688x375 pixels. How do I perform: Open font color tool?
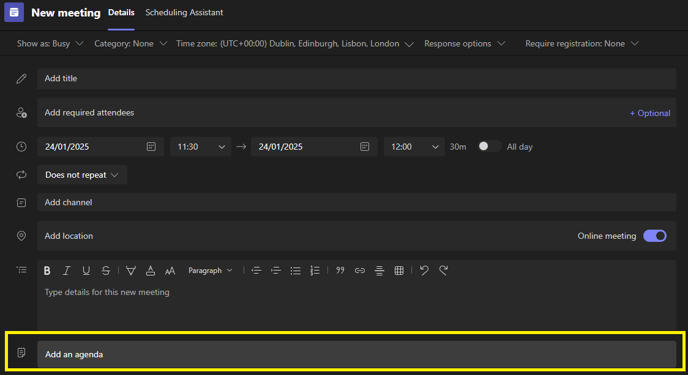(x=150, y=271)
